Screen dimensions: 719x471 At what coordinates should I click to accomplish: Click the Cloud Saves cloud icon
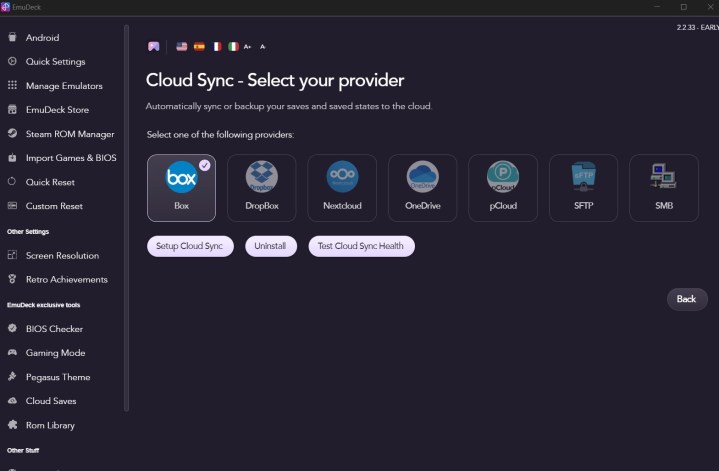pyautogui.click(x=12, y=400)
